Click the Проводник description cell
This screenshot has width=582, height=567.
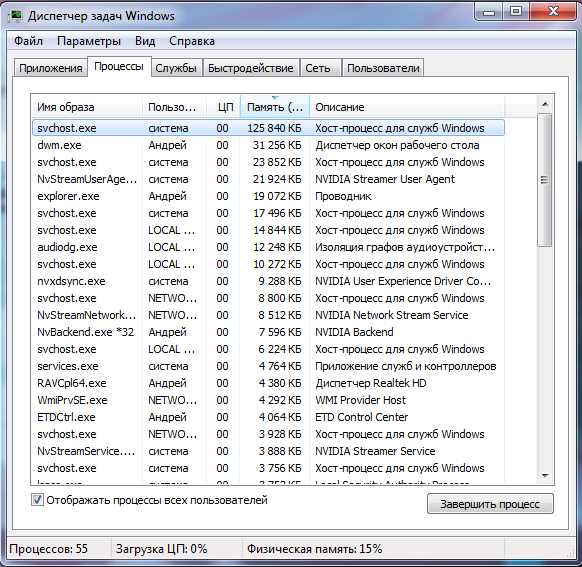(x=343, y=196)
